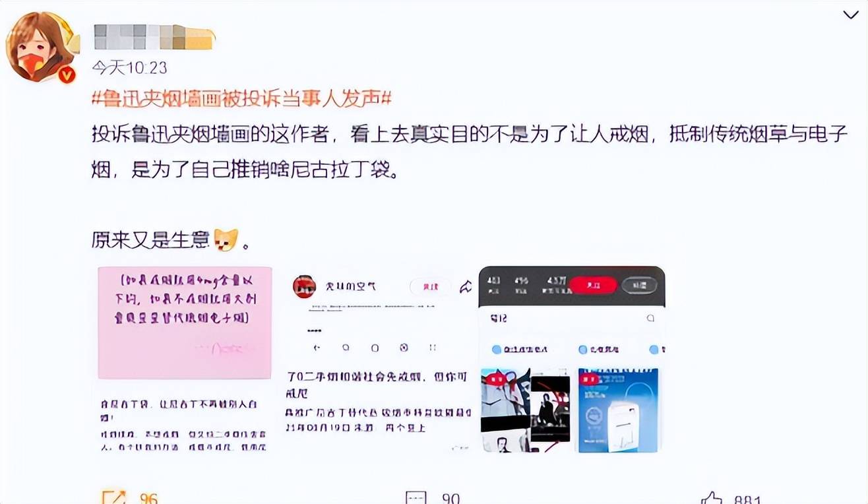Viewport: 868px width, 504px height.
Task: Open the blue product thumbnail picture
Action: coord(618,410)
